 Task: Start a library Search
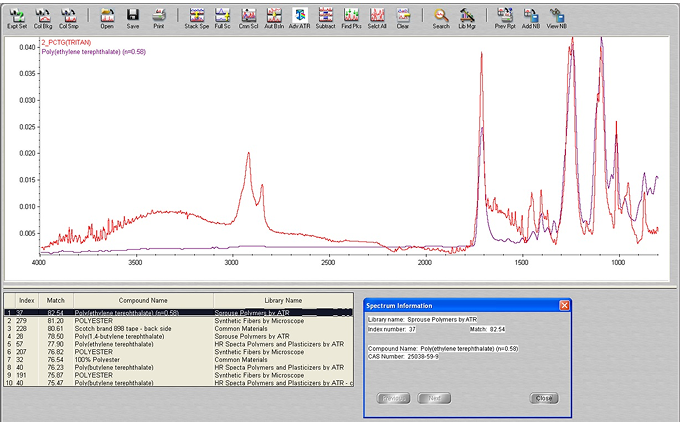pos(441,17)
